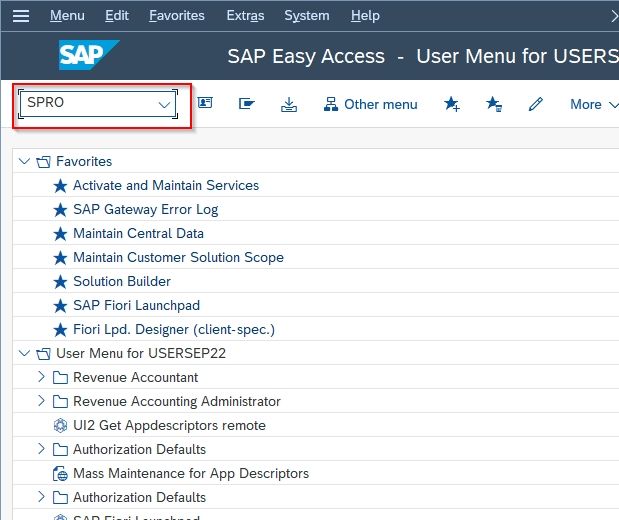The image size is (619, 520).
Task: Click star icon beside Solution Builder
Action: (x=60, y=282)
